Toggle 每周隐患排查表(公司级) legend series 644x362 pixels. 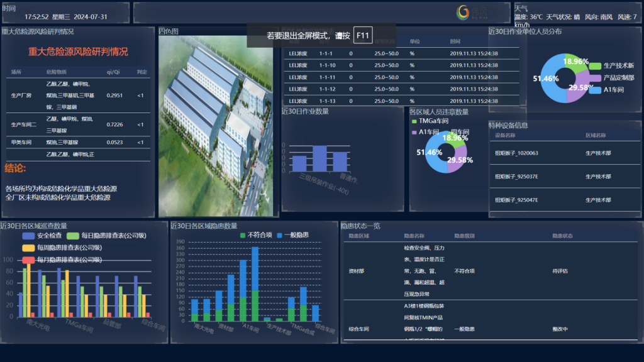coord(62,248)
